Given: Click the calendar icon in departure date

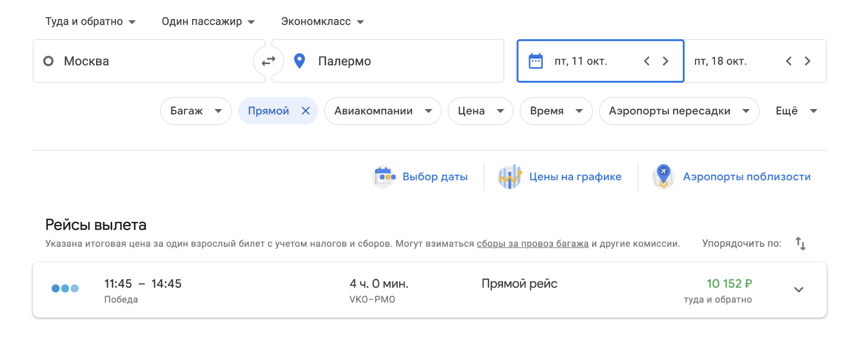Looking at the screenshot, I should pyautogui.click(x=536, y=61).
